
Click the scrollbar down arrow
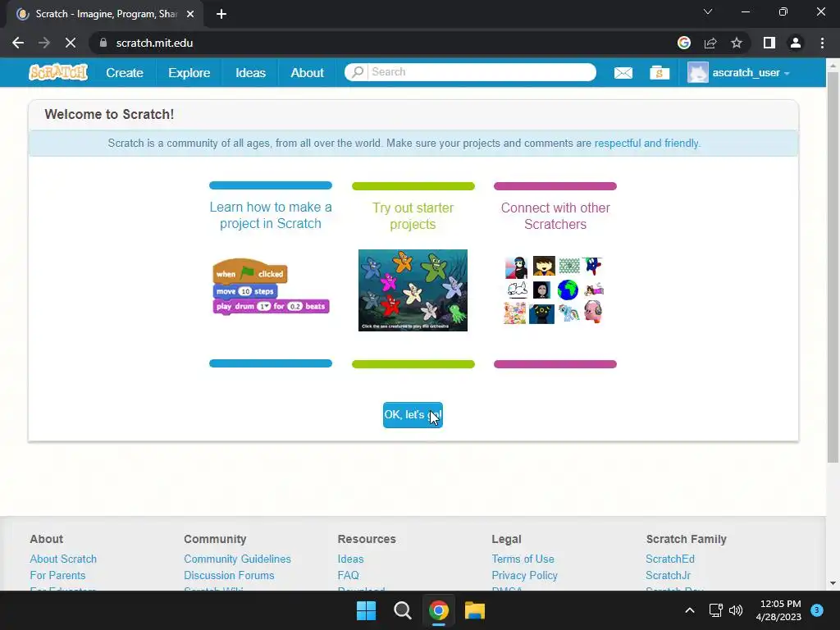(833, 583)
